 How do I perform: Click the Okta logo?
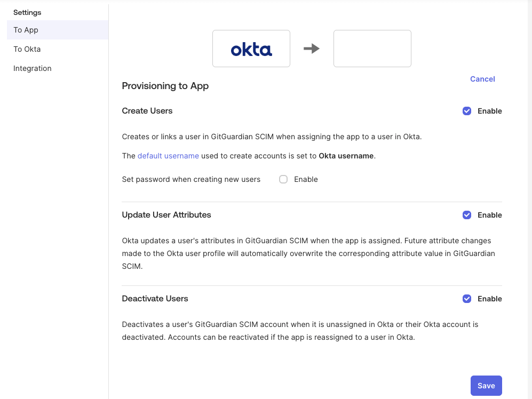click(251, 48)
